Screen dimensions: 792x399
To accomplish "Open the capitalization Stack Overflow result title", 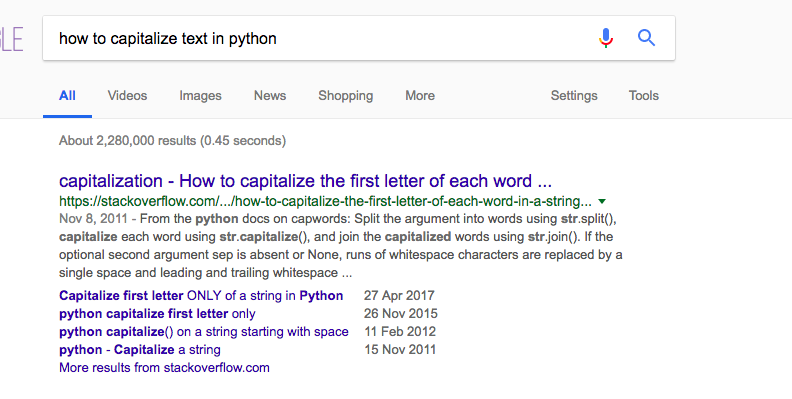I will (x=305, y=181).
